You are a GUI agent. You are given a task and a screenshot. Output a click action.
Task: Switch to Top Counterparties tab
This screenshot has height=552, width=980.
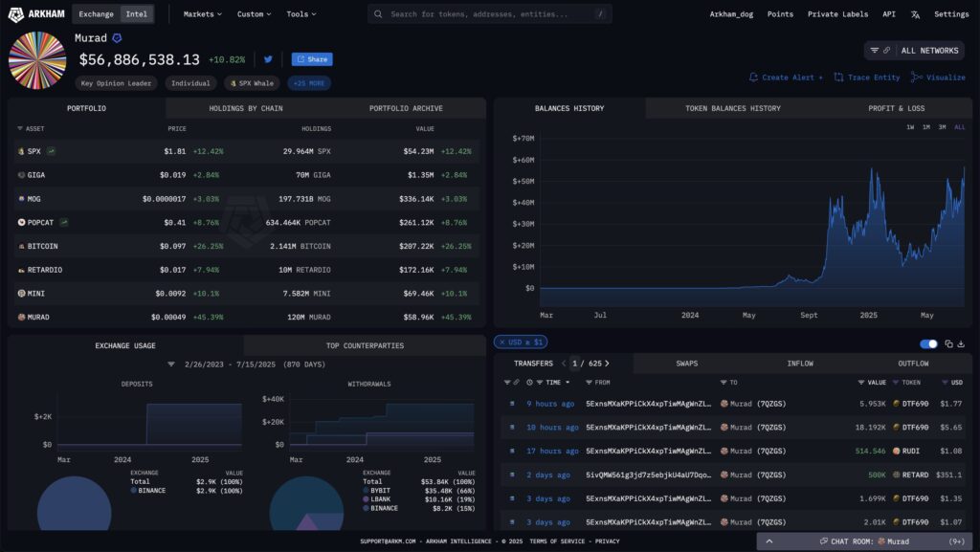(365, 345)
